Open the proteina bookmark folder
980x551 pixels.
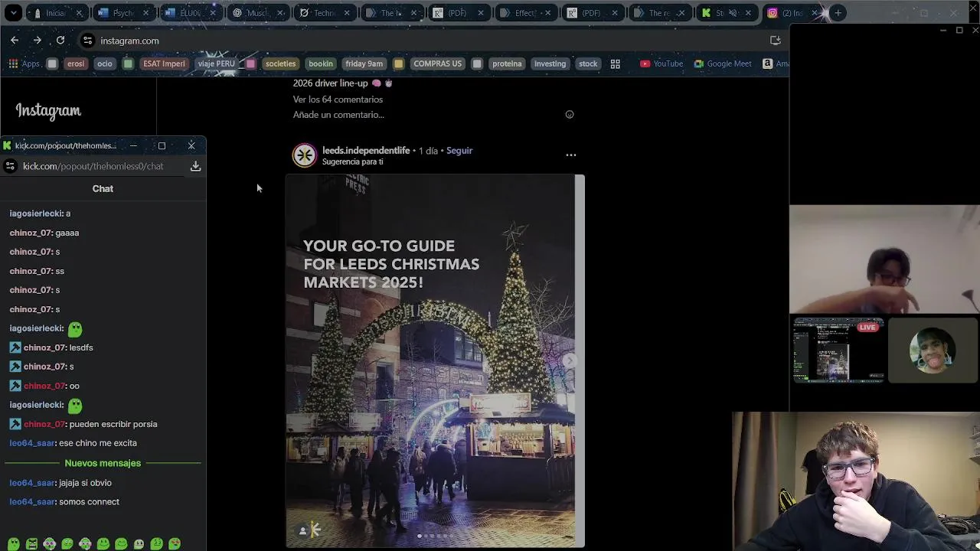click(507, 64)
